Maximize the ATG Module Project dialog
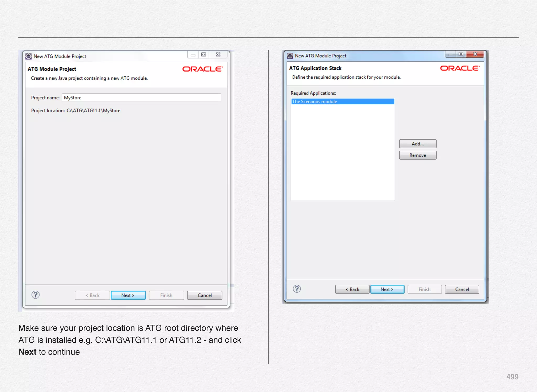The height and width of the screenshot is (392, 537). 203,55
